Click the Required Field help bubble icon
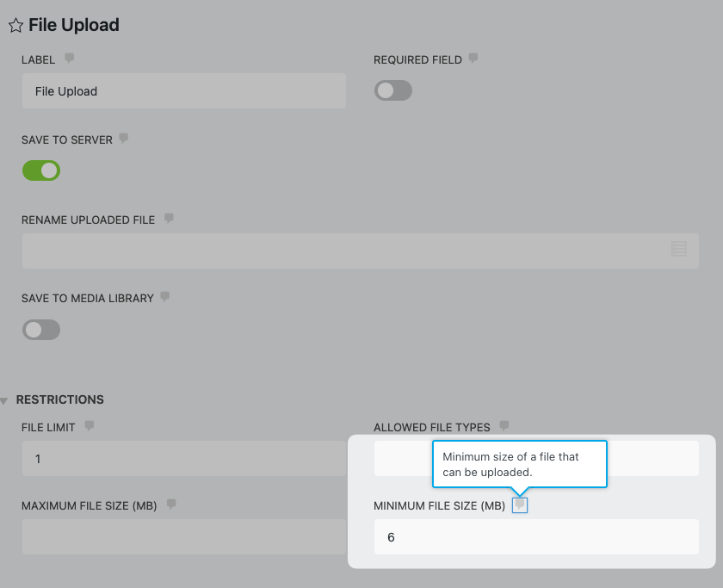 point(473,59)
